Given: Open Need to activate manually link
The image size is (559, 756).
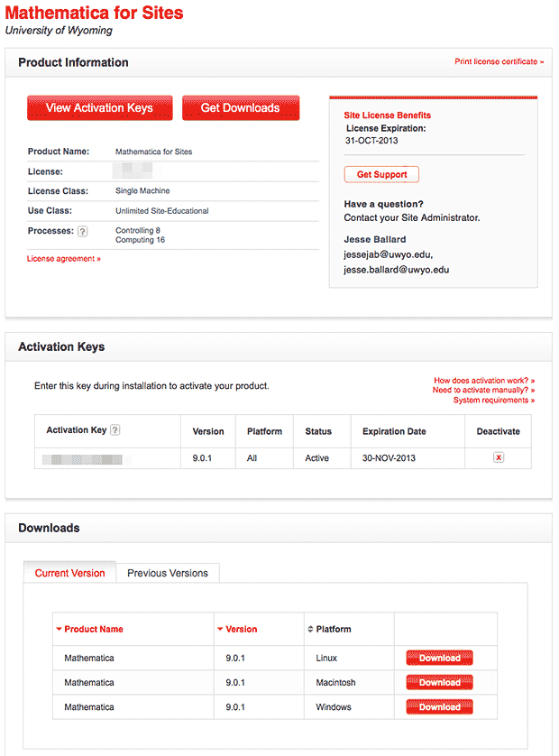Looking at the screenshot, I should (x=483, y=390).
